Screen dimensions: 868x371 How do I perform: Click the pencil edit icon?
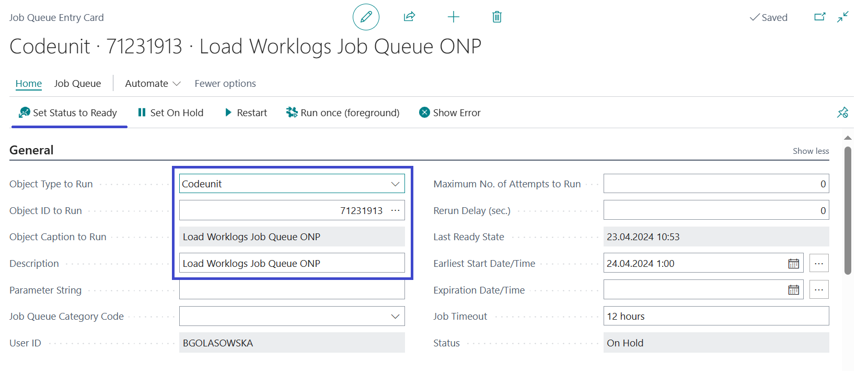point(366,17)
